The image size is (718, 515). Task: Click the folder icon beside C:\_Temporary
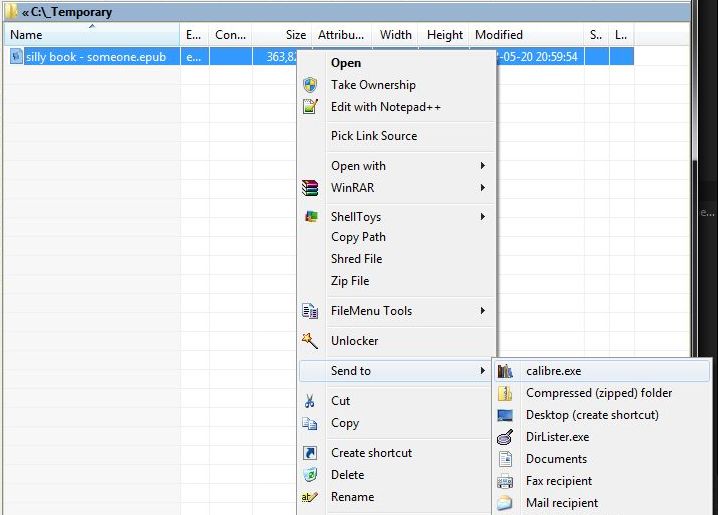[x=11, y=11]
